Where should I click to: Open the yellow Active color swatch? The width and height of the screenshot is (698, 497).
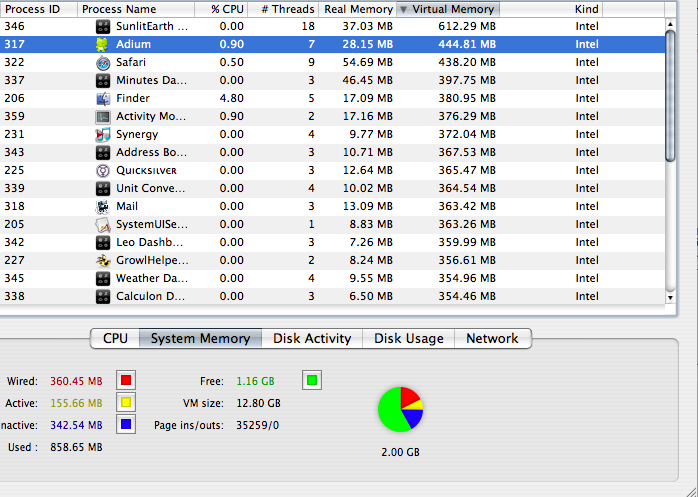(x=126, y=403)
